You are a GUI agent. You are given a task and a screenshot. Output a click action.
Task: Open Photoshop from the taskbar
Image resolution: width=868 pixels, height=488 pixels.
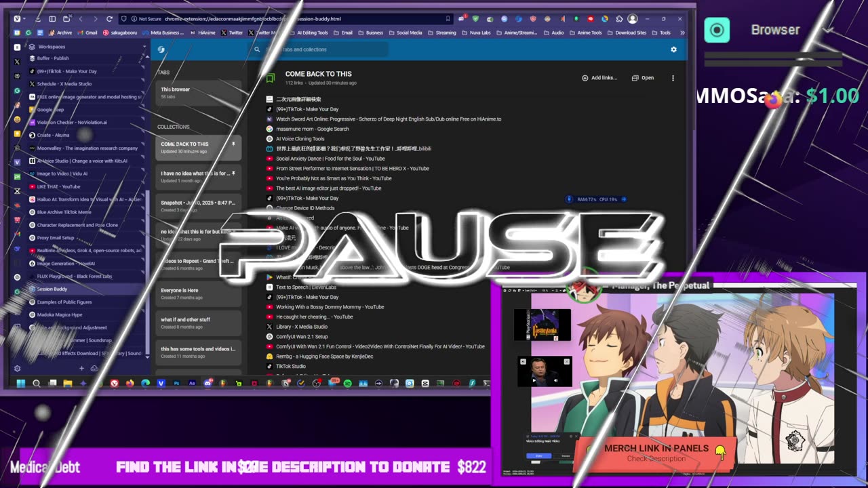pos(176,384)
